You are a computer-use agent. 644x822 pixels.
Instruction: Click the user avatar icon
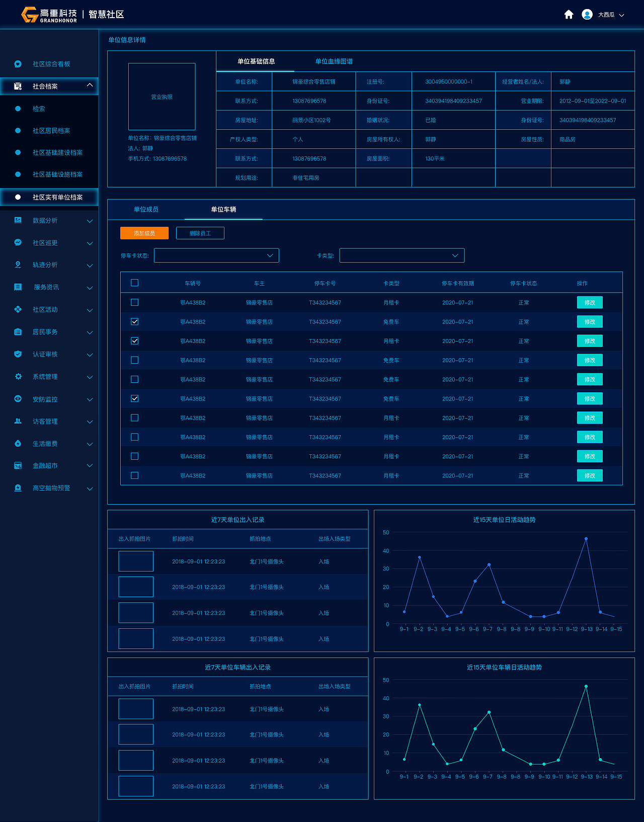[587, 15]
